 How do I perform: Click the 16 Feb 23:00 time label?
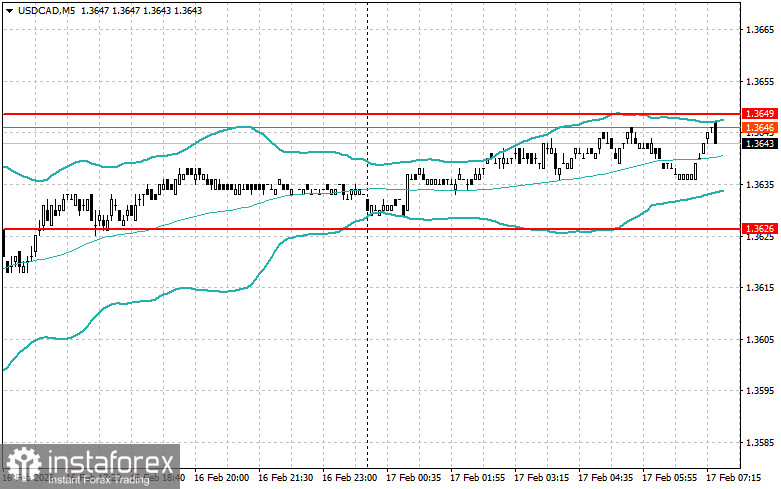pos(350,478)
